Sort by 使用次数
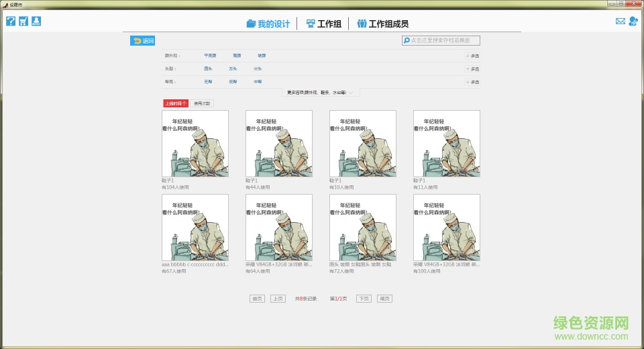 pyautogui.click(x=202, y=103)
